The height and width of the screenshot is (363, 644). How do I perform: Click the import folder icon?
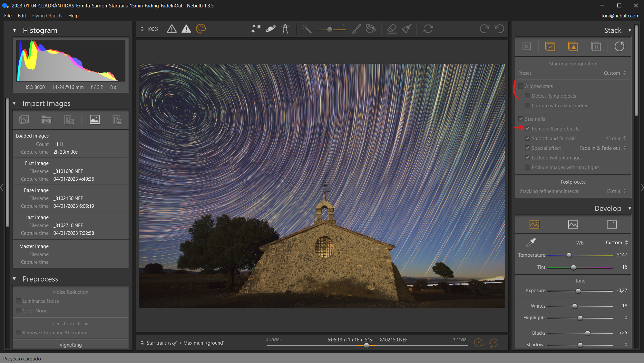[46, 119]
